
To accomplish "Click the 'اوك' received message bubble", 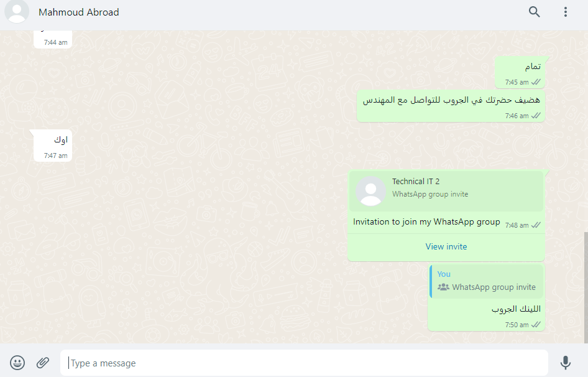I will (x=53, y=146).
